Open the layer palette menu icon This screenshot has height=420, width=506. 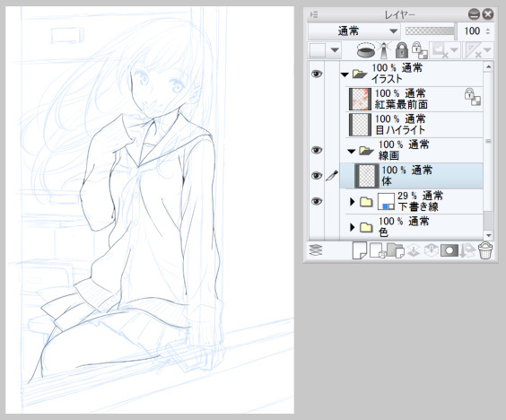point(314,14)
